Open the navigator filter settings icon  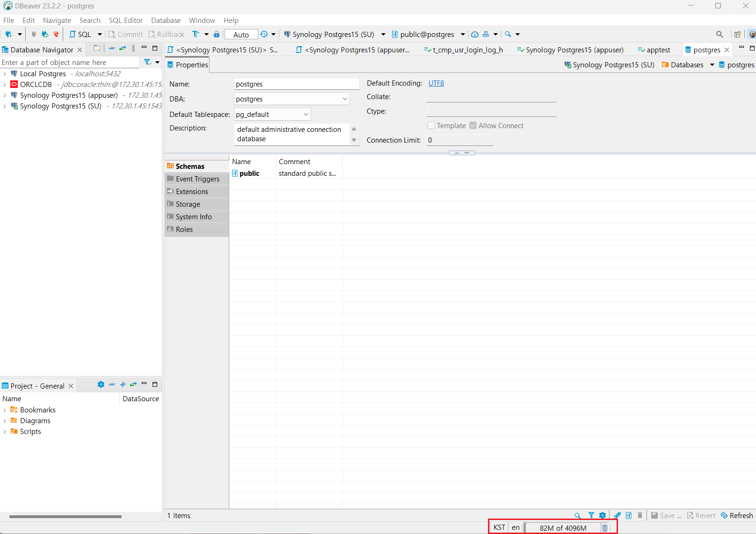[148, 62]
